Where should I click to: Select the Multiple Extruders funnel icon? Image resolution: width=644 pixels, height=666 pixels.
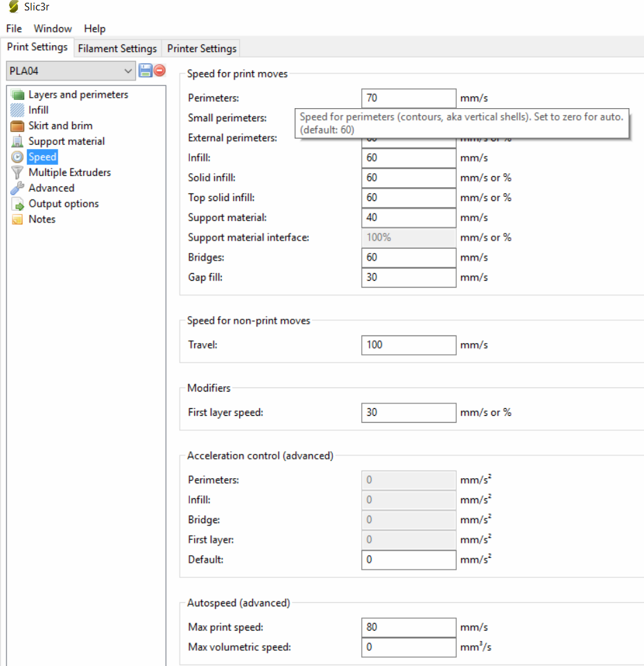[x=17, y=173]
